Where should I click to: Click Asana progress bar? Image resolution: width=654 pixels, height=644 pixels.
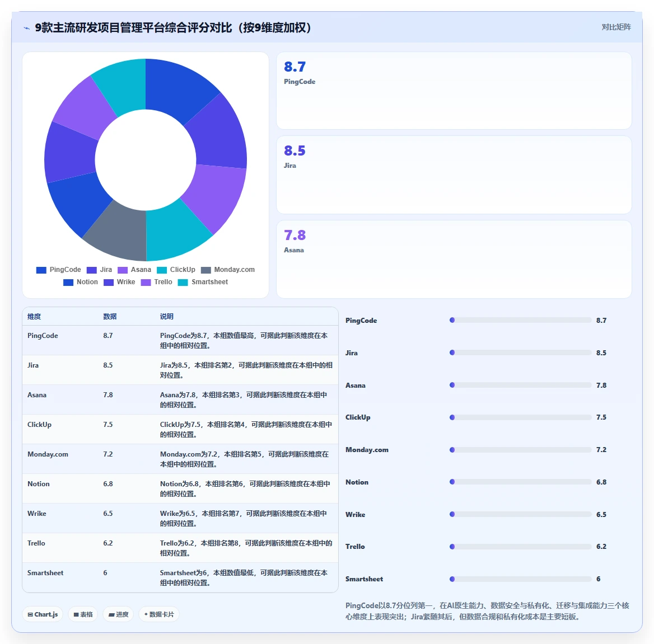pyautogui.click(x=521, y=385)
